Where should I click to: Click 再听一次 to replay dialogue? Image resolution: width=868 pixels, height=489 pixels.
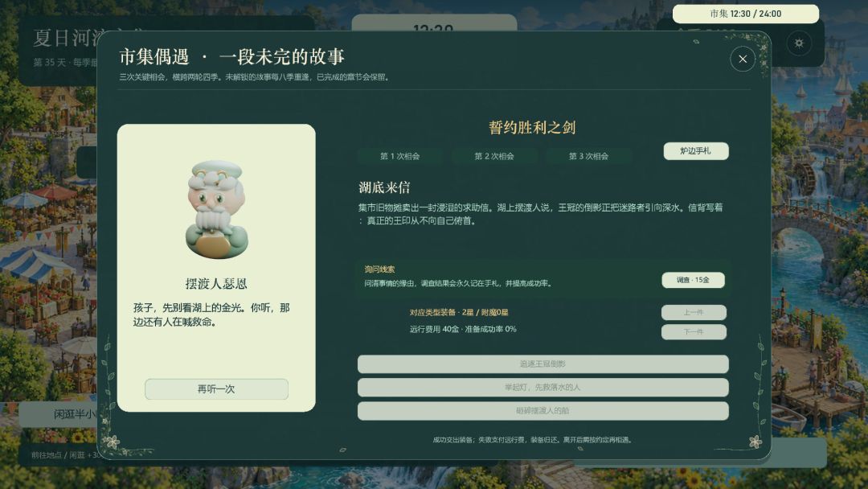click(x=216, y=389)
